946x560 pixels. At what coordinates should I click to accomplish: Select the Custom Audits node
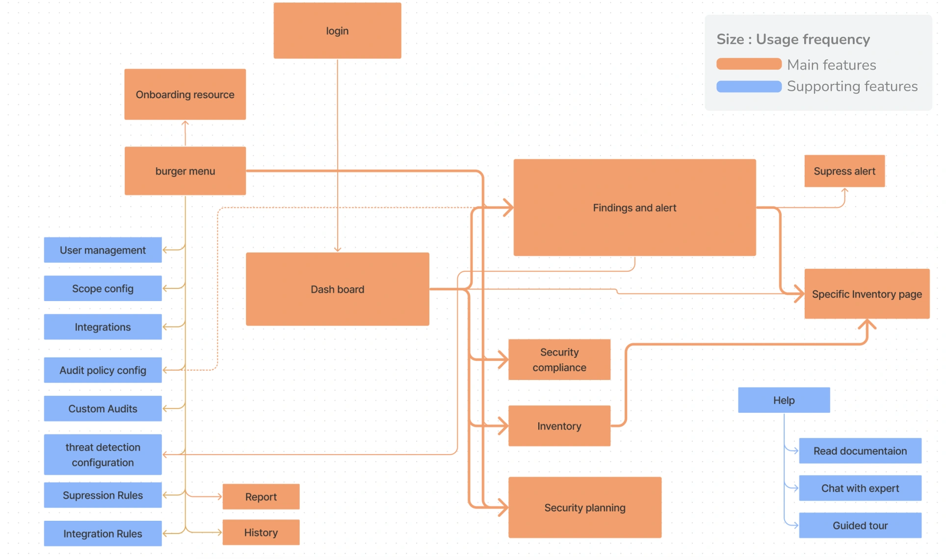(x=103, y=408)
